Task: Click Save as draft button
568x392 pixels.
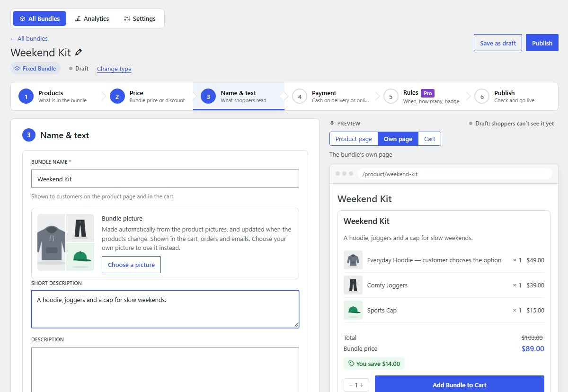Action: [498, 43]
